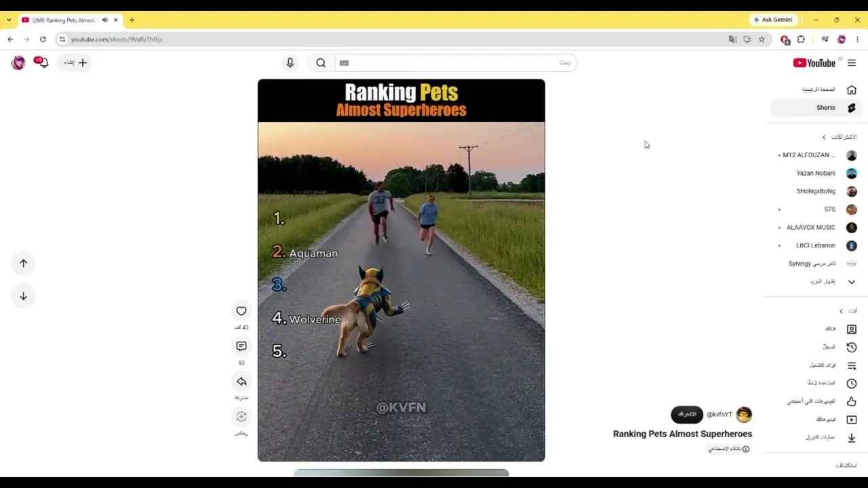Screen dimensions: 868x488
Task: Open the Chrome three-dot menu
Action: click(857, 39)
